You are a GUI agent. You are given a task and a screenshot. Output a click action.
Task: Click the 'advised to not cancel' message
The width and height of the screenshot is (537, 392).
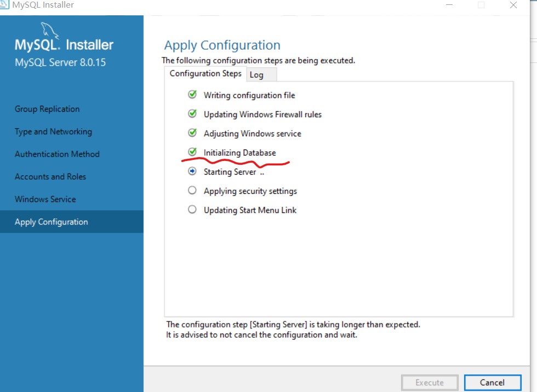262,335
